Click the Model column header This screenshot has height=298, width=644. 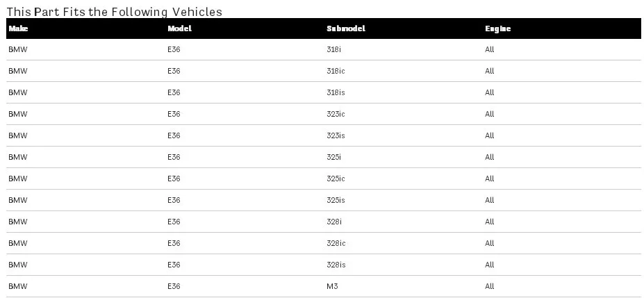pos(179,28)
